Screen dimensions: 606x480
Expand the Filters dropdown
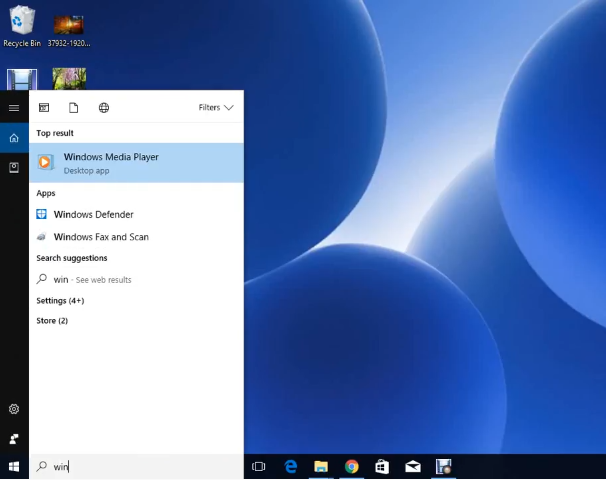(215, 107)
